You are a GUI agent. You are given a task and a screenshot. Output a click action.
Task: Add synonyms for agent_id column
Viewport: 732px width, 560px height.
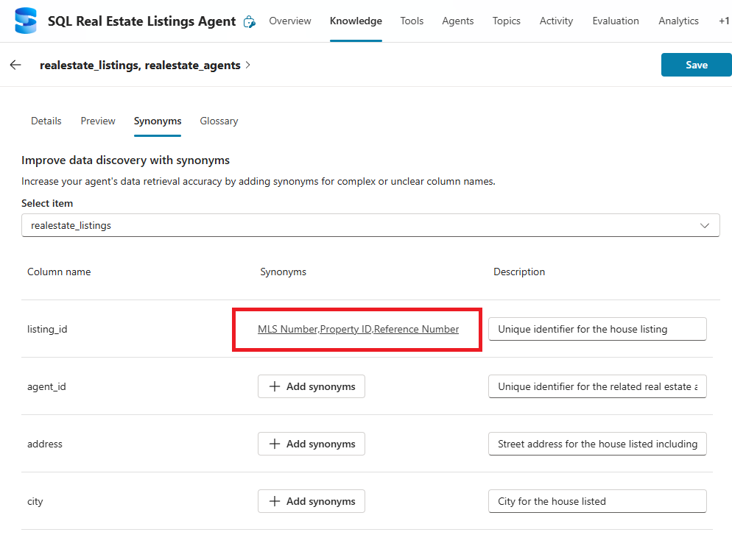pos(312,386)
